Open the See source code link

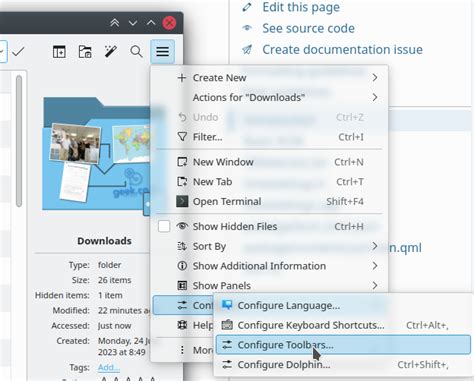click(x=308, y=28)
